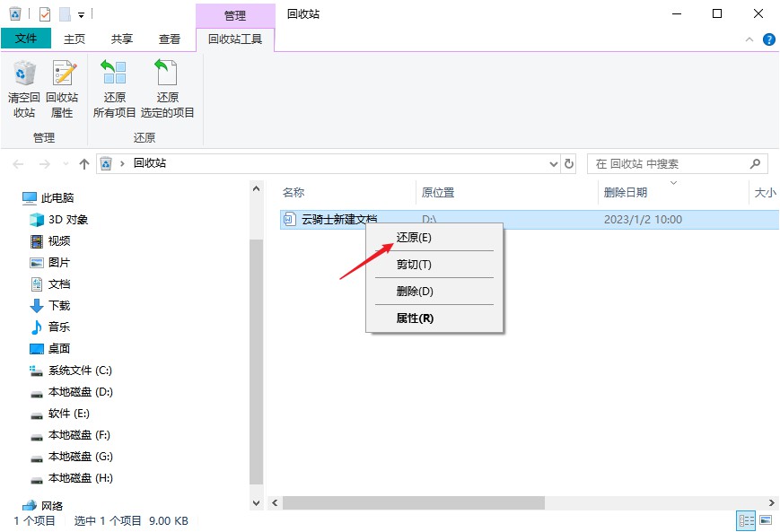Click the up-arrow navigation icon near address bar
780x532 pixels.
[83, 163]
